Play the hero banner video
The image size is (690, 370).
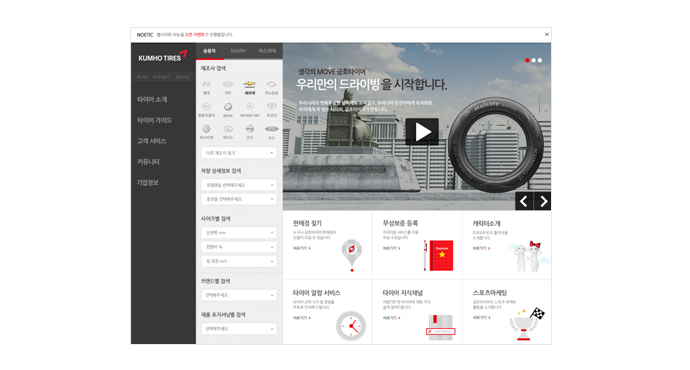coord(422,132)
